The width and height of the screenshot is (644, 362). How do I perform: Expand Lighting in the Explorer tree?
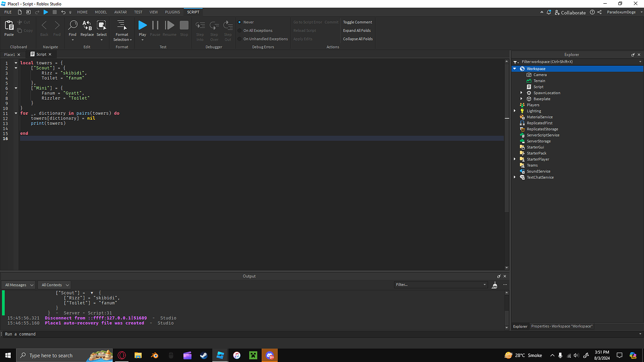pos(515,111)
